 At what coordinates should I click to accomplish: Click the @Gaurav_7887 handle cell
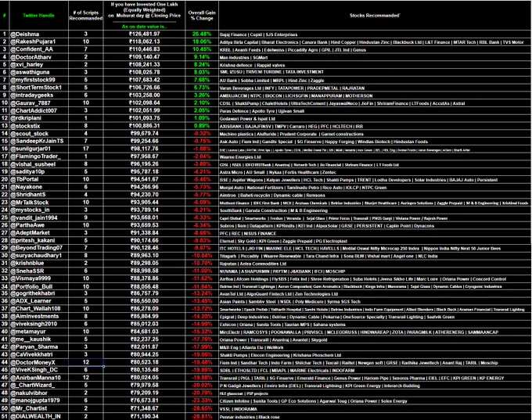click(39, 102)
